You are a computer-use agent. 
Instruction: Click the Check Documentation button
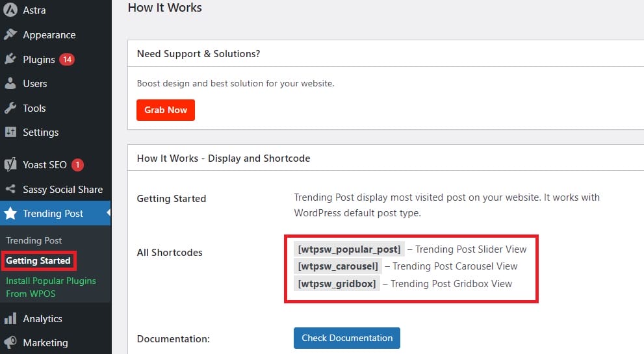347,338
